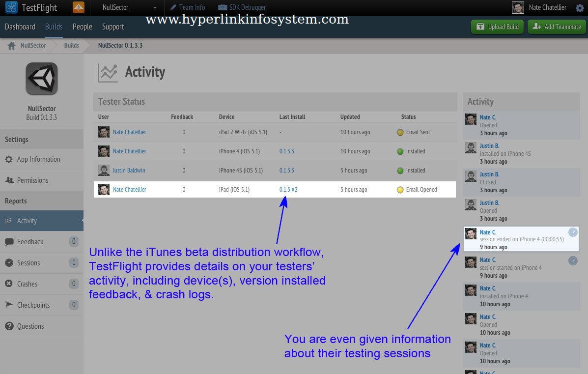Viewport: 588px width, 374px height.
Task: Open Questions report
Action: click(42, 326)
